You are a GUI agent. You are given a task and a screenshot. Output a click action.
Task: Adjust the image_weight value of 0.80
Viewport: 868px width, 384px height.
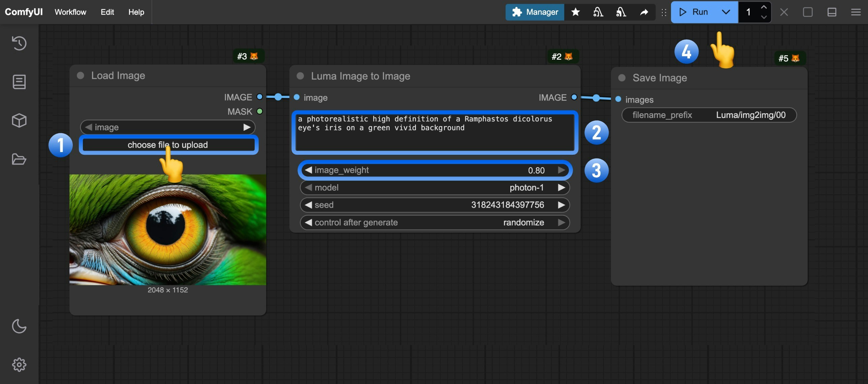pos(435,170)
